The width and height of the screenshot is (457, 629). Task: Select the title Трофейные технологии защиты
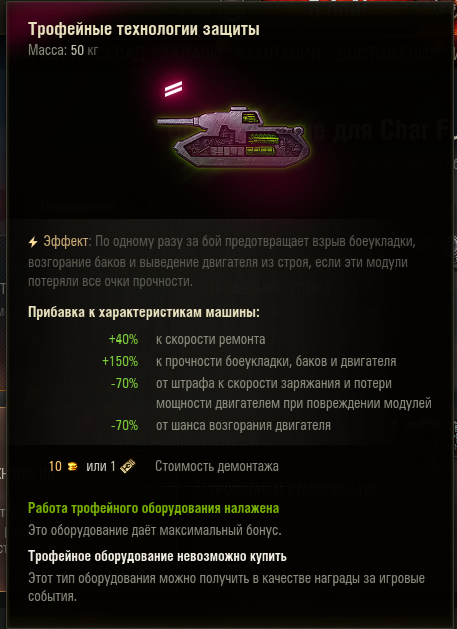[144, 29]
